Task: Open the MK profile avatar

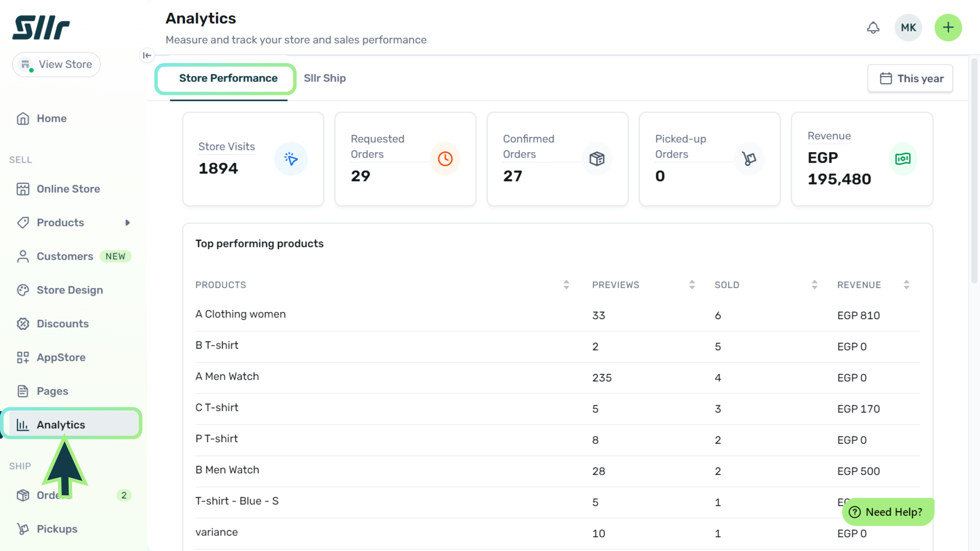Action: 908,27
